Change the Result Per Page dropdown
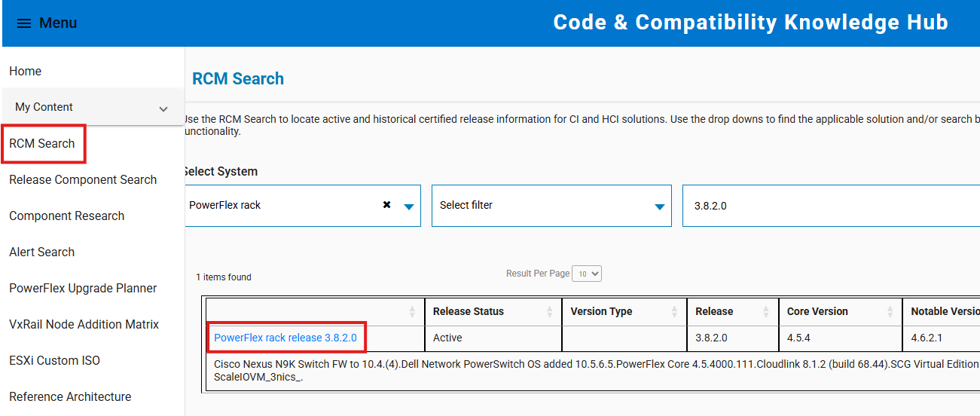Image resolution: width=980 pixels, height=416 pixels. coord(587,274)
